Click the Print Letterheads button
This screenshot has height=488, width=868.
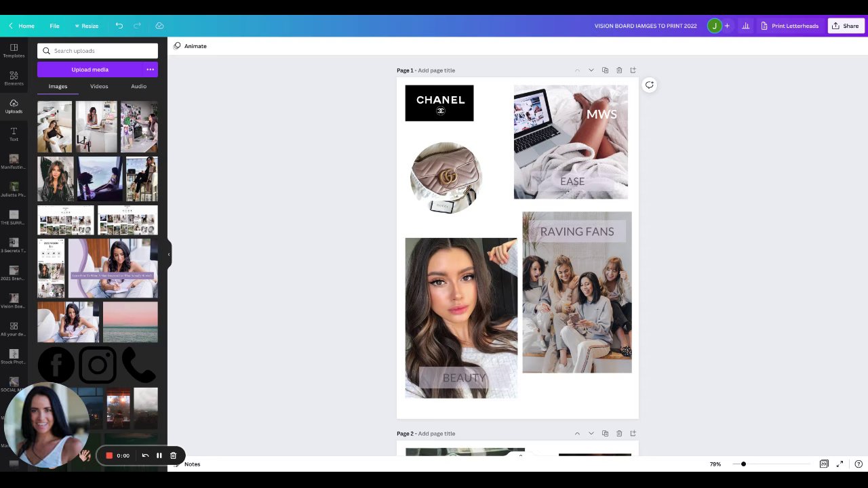tap(789, 26)
